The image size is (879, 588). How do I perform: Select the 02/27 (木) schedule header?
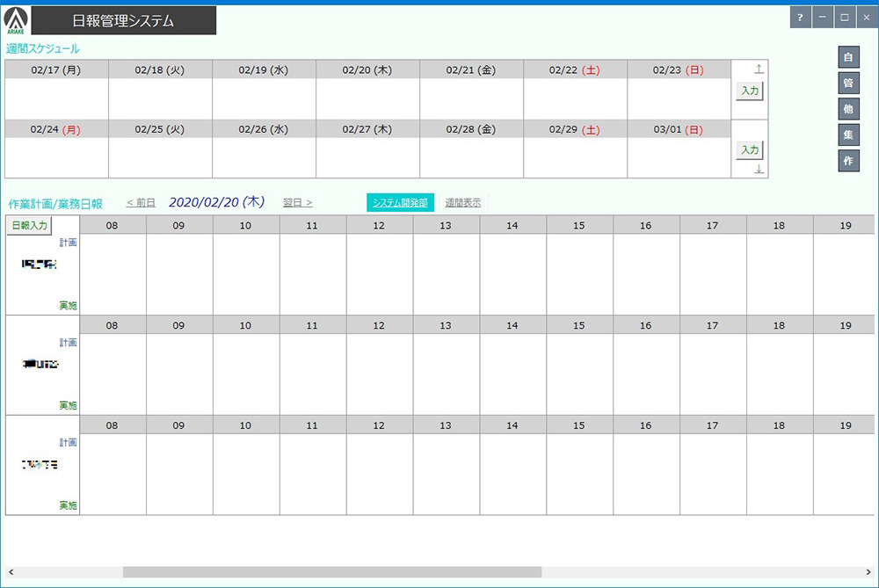[x=367, y=129]
